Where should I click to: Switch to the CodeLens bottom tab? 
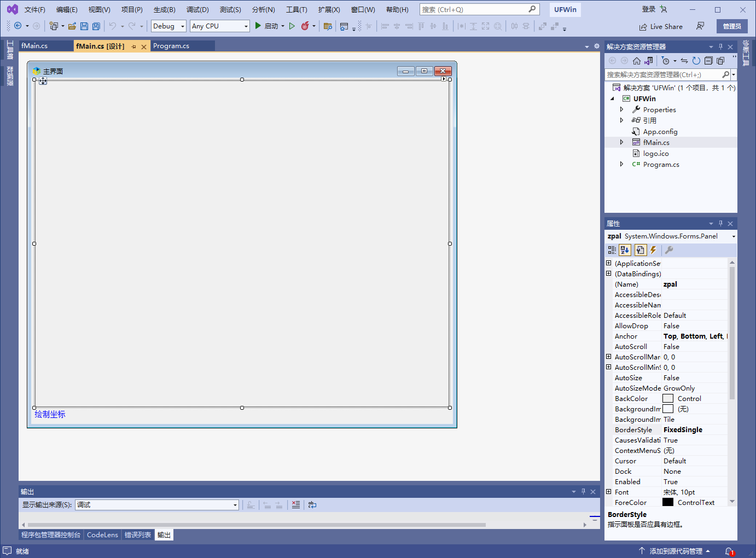(x=102, y=535)
